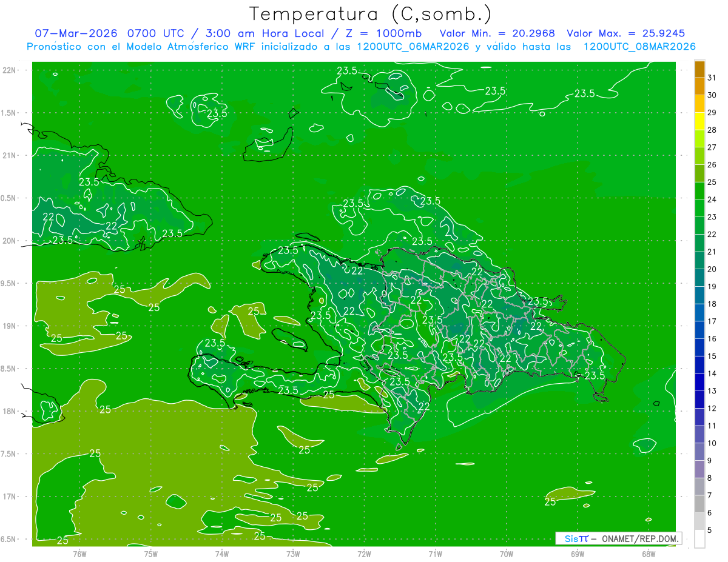
Task: Click colorbar scale label '5'
Action: pos(710,530)
